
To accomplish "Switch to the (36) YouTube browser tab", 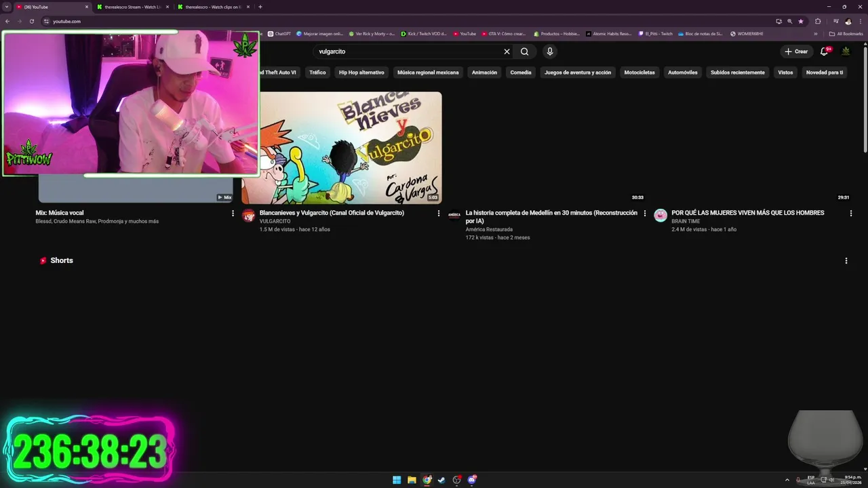I will pyautogui.click(x=52, y=7).
